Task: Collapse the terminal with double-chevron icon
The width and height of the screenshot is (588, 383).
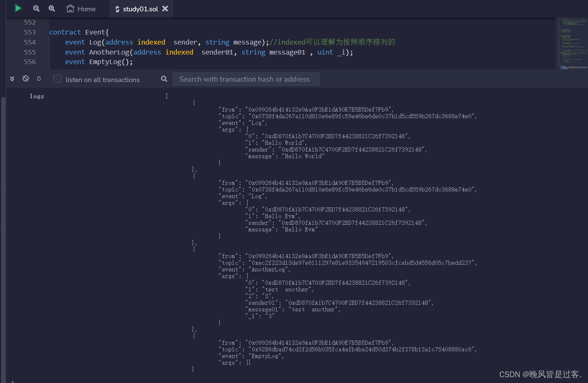Action: pos(12,79)
